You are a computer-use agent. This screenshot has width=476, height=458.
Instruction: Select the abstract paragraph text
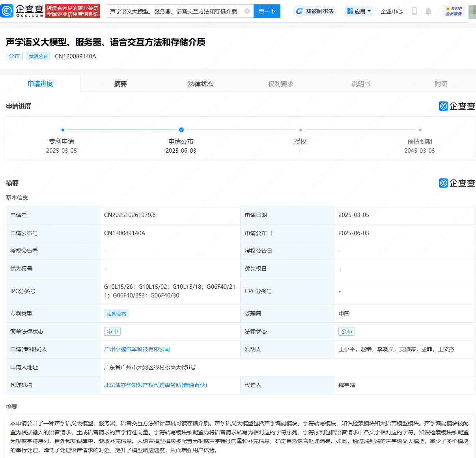(239, 437)
